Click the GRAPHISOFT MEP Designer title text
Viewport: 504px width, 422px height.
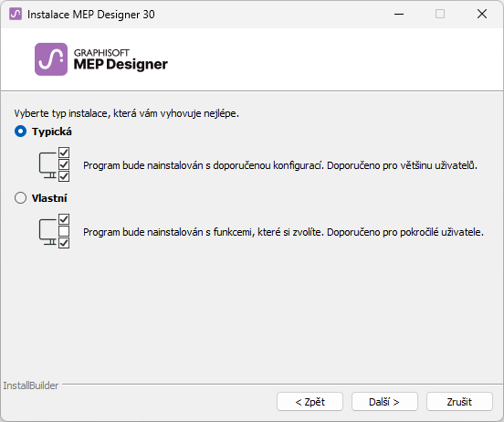(121, 59)
